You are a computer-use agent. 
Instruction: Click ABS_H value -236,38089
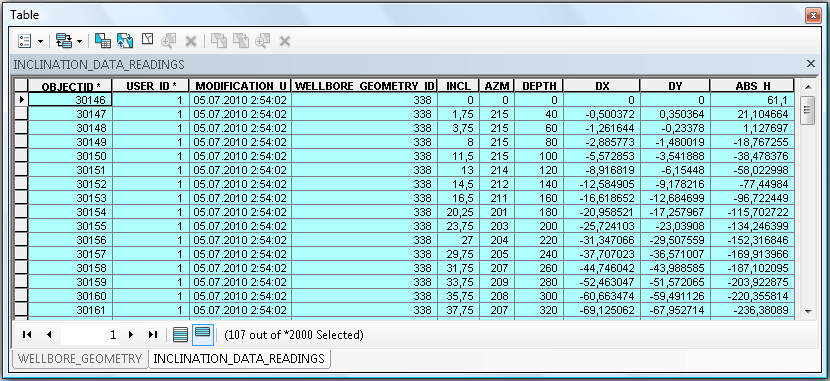coord(752,310)
